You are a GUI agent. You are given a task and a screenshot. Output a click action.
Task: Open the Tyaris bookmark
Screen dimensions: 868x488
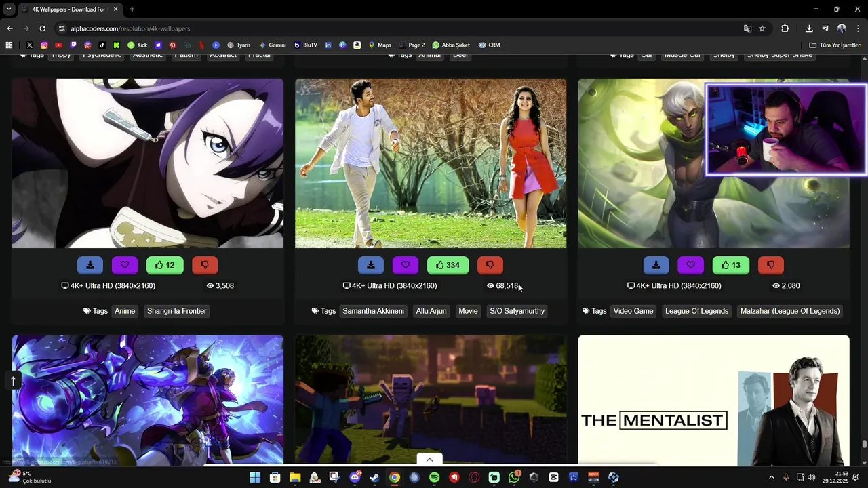[239, 45]
